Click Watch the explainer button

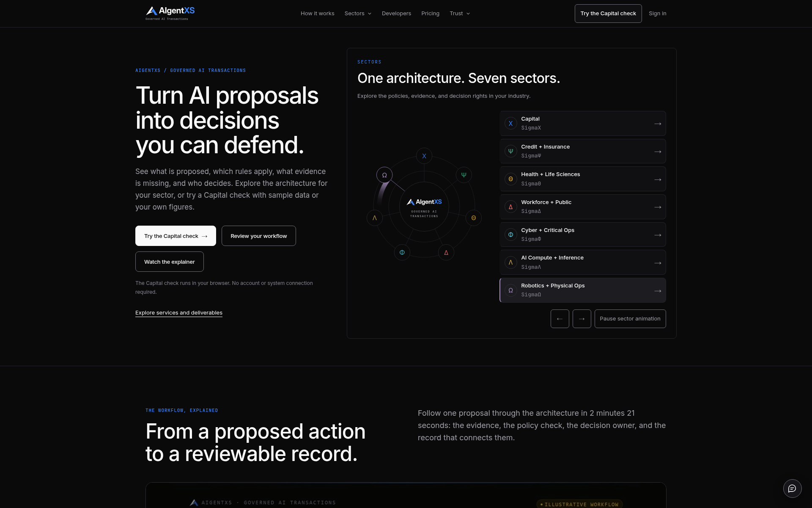tap(170, 262)
